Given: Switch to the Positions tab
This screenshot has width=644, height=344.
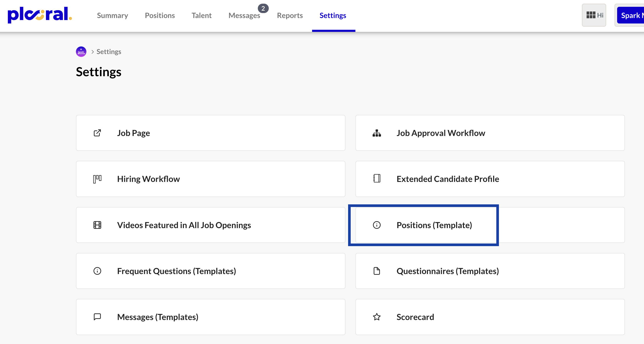Looking at the screenshot, I should click(x=160, y=15).
